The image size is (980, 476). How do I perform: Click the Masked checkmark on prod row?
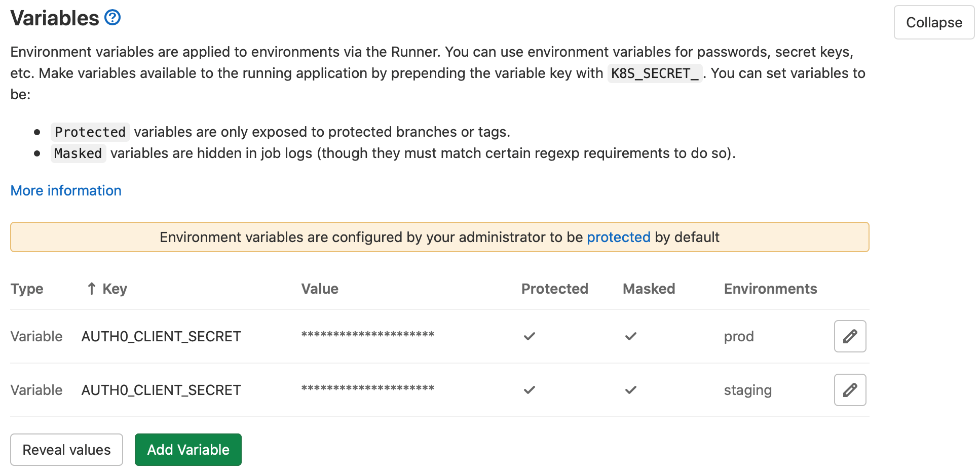630,336
